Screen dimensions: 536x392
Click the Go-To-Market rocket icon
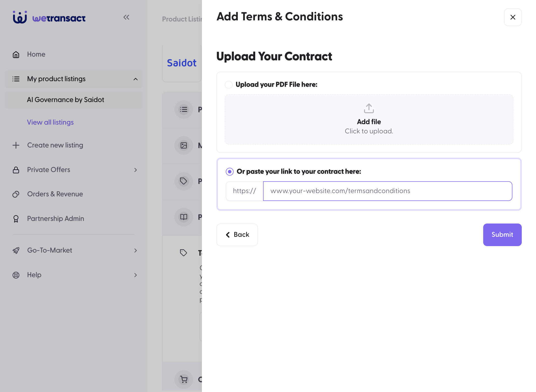(x=16, y=251)
